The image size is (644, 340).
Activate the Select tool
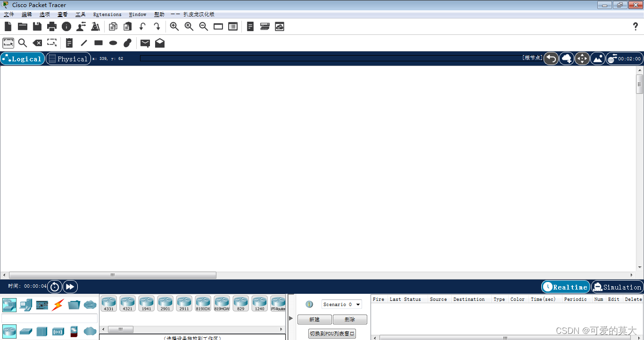[8, 43]
